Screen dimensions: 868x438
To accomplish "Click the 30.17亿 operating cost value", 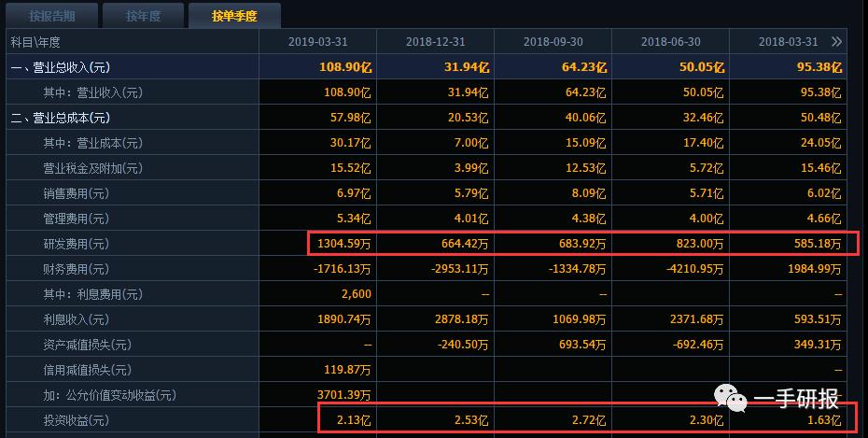I will click(x=350, y=144).
